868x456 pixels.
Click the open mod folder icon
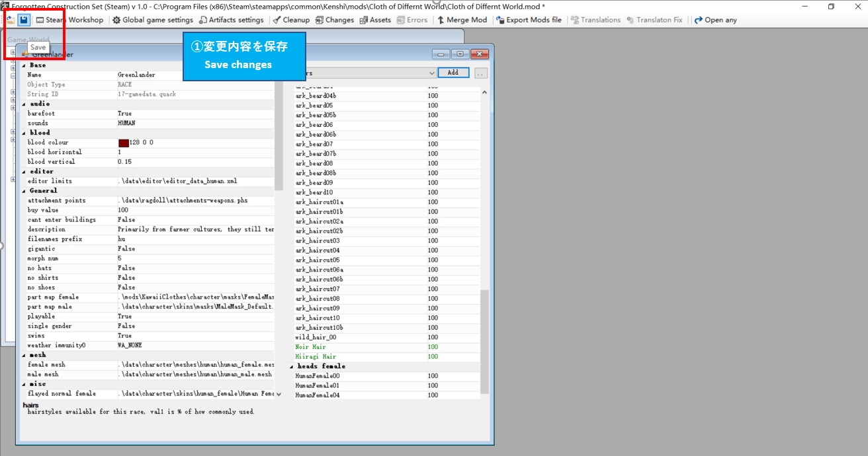tap(11, 20)
